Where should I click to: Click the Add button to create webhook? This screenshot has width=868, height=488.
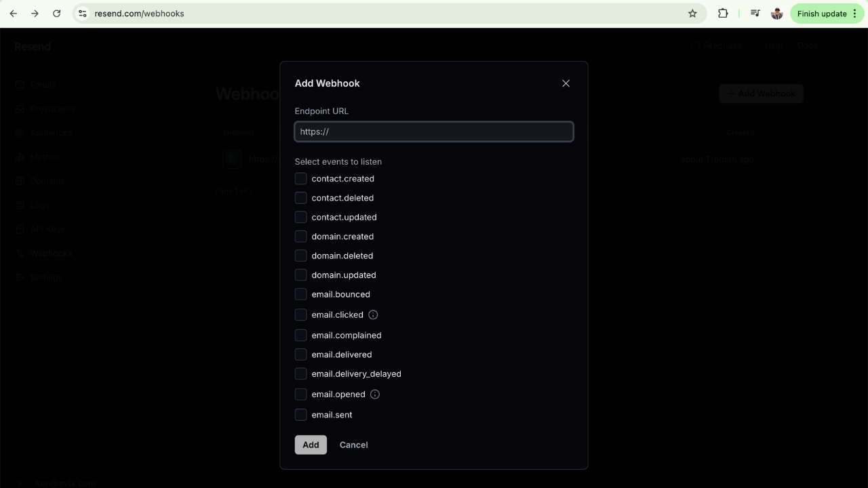[x=311, y=445]
